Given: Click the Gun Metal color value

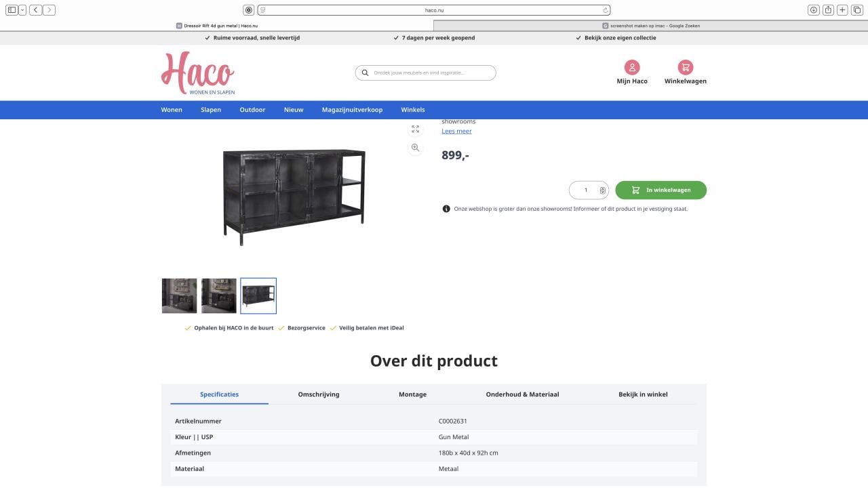Looking at the screenshot, I should click(454, 437).
